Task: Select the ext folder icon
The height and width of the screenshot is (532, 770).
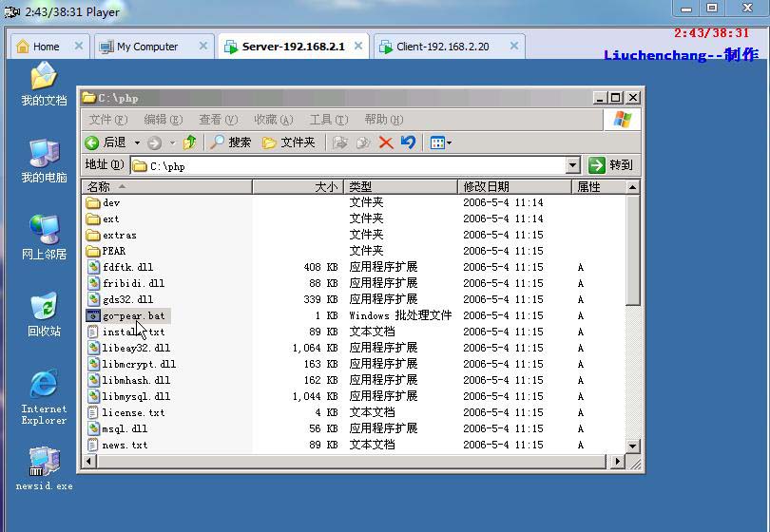Action: coord(93,218)
